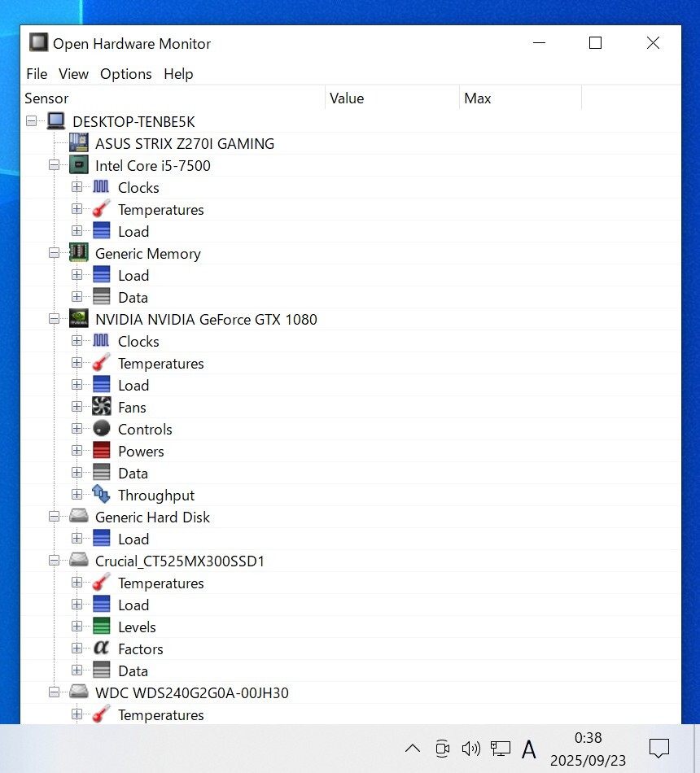
Task: Click the Max column header
Action: pos(520,98)
